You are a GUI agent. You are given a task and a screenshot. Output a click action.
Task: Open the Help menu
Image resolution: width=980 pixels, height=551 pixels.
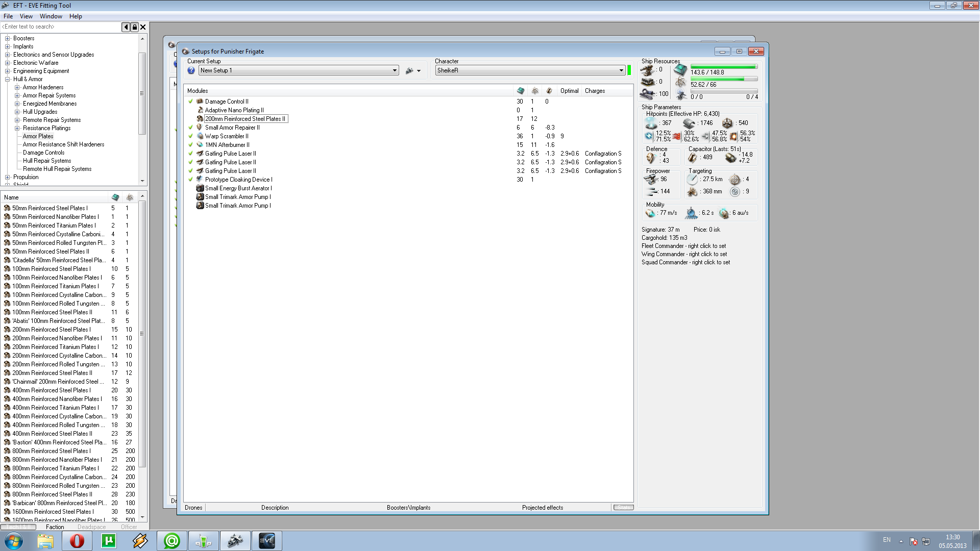tap(76, 16)
